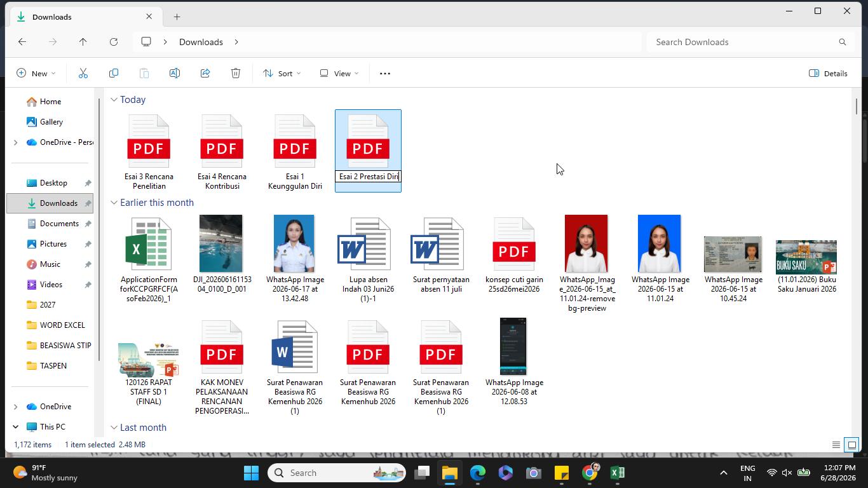Image resolution: width=868 pixels, height=488 pixels.
Task: Select Esai 1 Keunggulan Diri PDF
Action: (x=295, y=152)
